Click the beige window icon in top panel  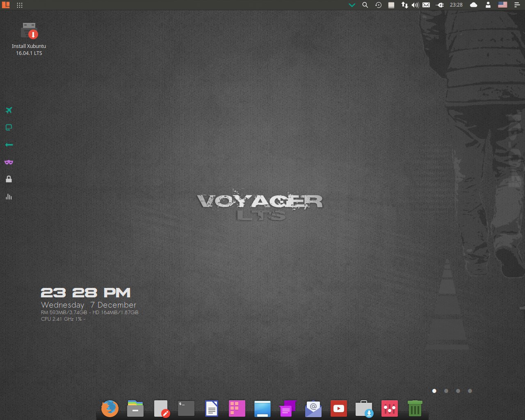click(x=391, y=5)
